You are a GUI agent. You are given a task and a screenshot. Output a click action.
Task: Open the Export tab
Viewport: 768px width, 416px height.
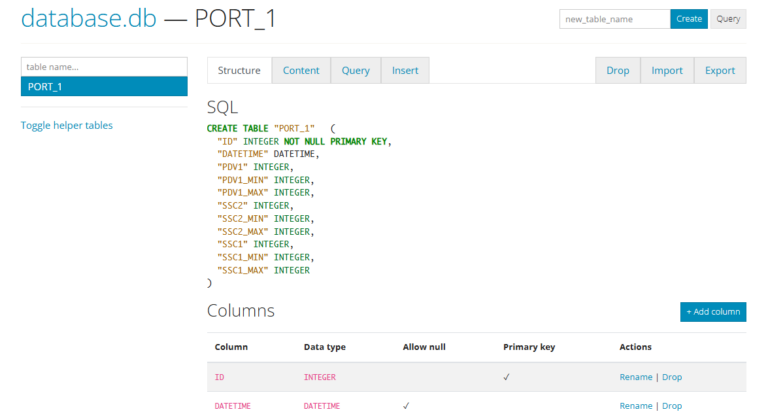[x=720, y=70]
